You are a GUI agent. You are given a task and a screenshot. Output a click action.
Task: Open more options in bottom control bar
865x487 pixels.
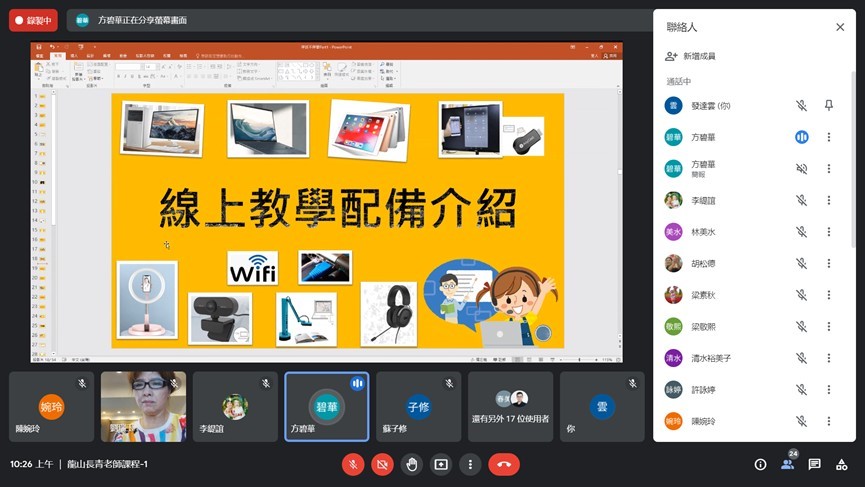coord(471,464)
